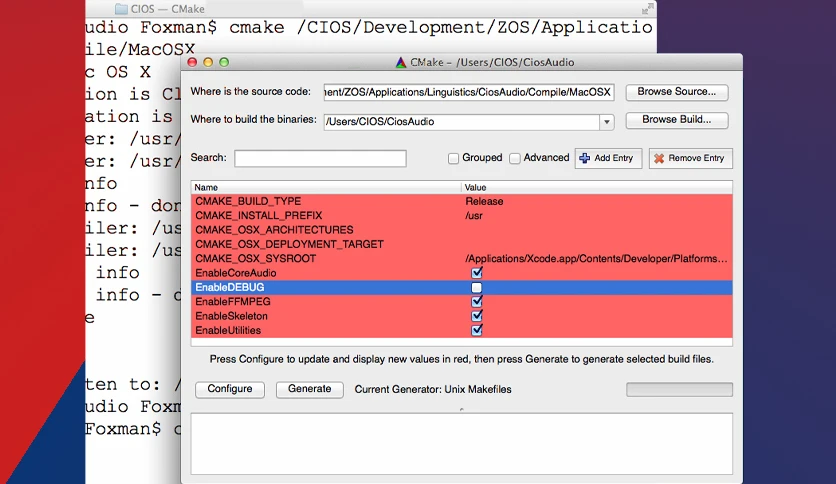
Task: Click the Xcode.app sysroot path value
Action: (596, 259)
